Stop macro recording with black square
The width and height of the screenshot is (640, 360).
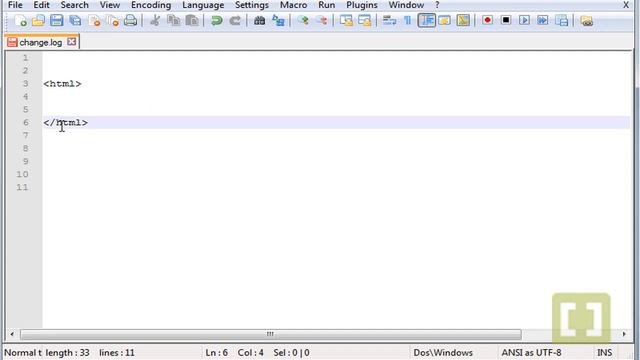pyautogui.click(x=506, y=20)
